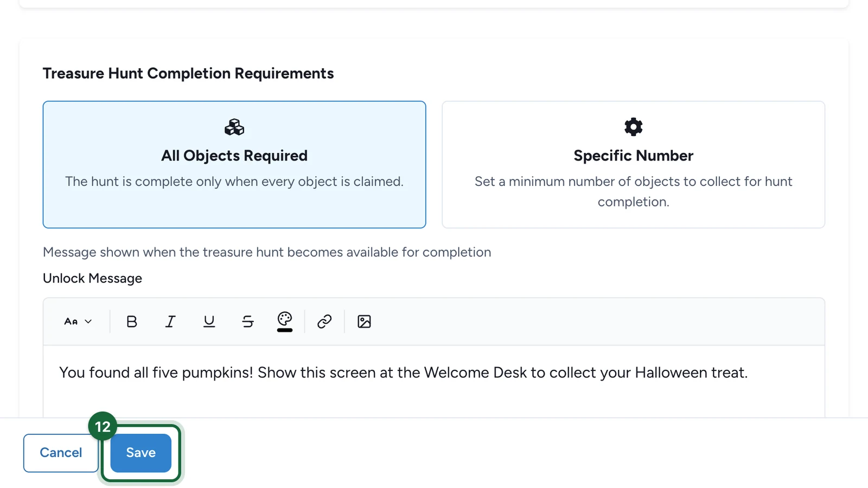Click the Save button

click(x=141, y=453)
